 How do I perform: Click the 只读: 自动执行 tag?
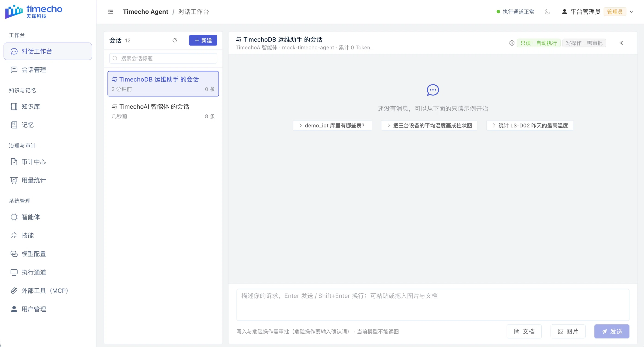coord(538,43)
